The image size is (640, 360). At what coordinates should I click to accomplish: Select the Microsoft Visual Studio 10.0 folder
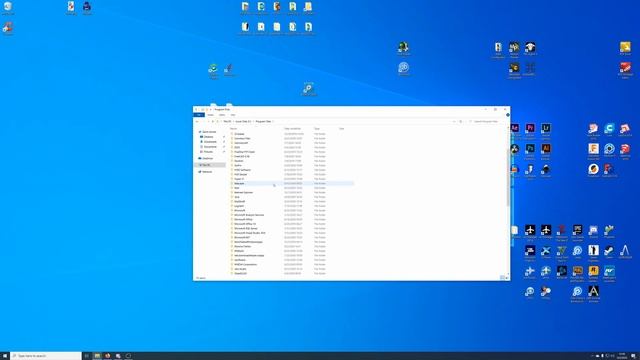[250, 233]
